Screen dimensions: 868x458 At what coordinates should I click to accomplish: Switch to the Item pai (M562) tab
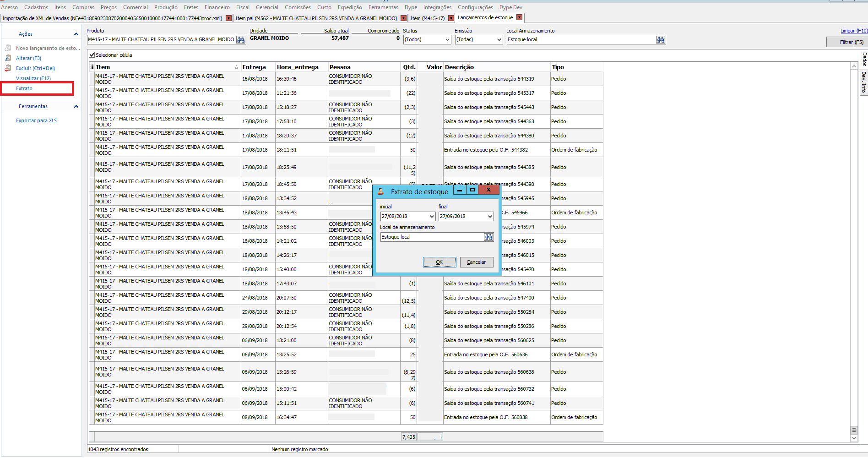[316, 18]
